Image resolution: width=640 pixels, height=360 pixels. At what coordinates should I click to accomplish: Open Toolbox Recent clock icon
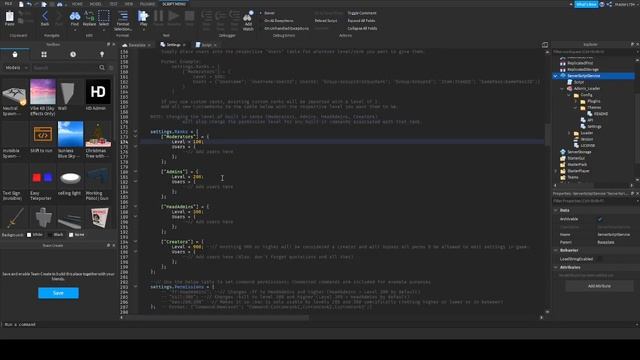73,54
